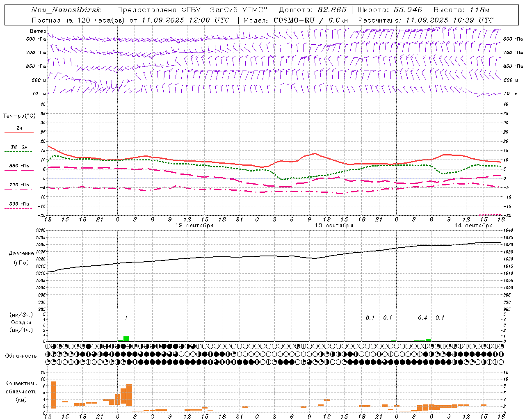The width and height of the screenshot is (525, 420).
Task: Click the forecast start time 11.09.2025 12:00 UTC
Action: pos(185,20)
